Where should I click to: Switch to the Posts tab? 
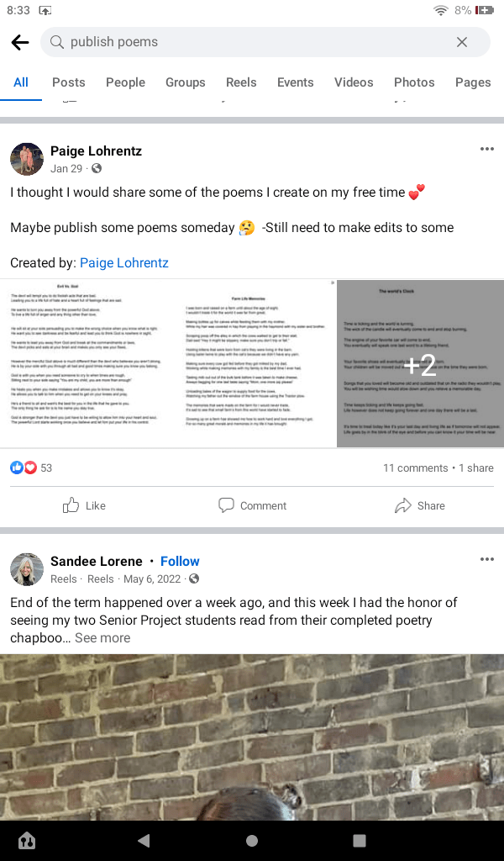click(69, 82)
